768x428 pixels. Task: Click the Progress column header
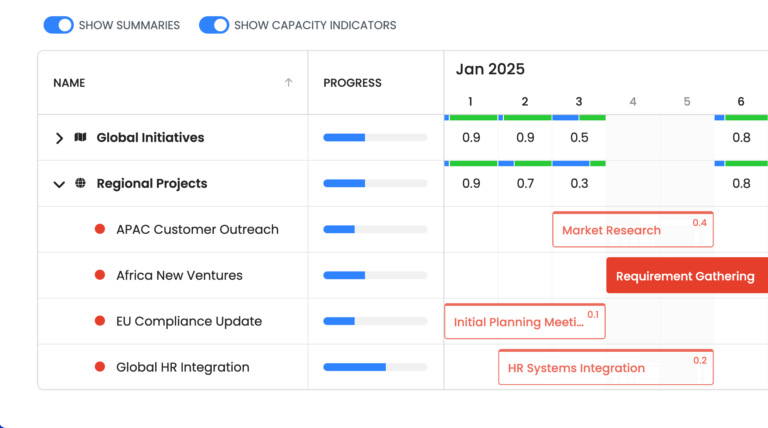352,83
